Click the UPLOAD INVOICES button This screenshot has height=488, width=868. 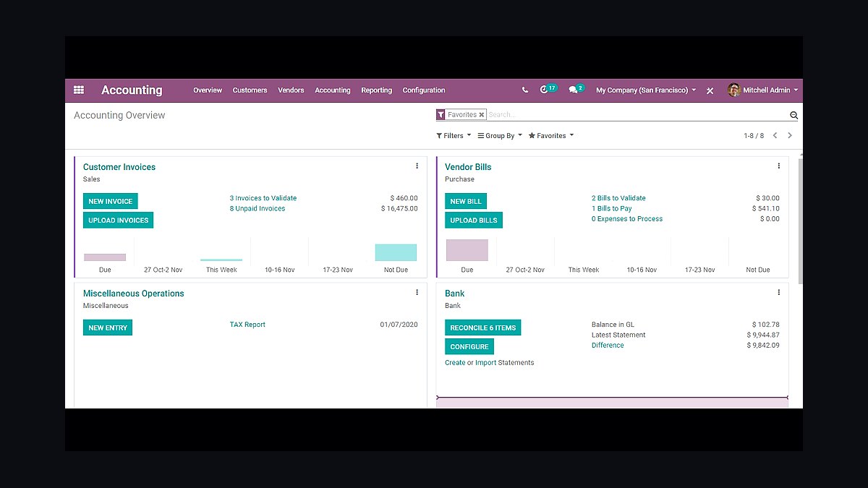pyautogui.click(x=119, y=220)
